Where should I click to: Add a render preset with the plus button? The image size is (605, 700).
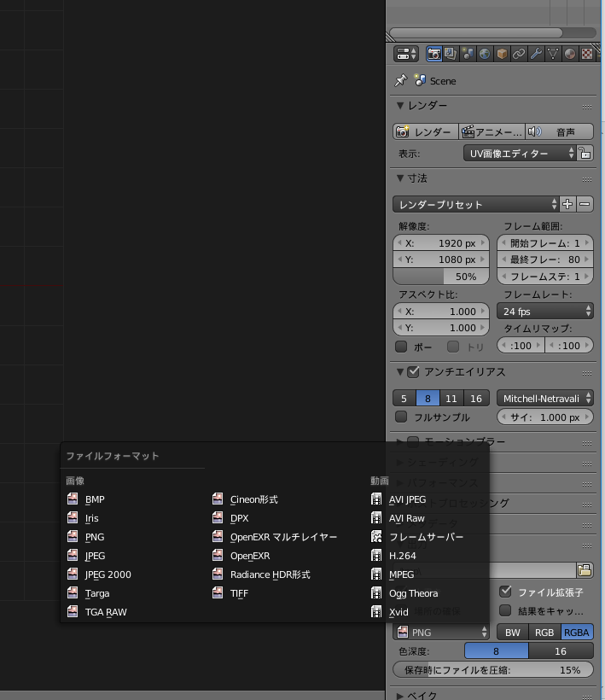pos(567,205)
